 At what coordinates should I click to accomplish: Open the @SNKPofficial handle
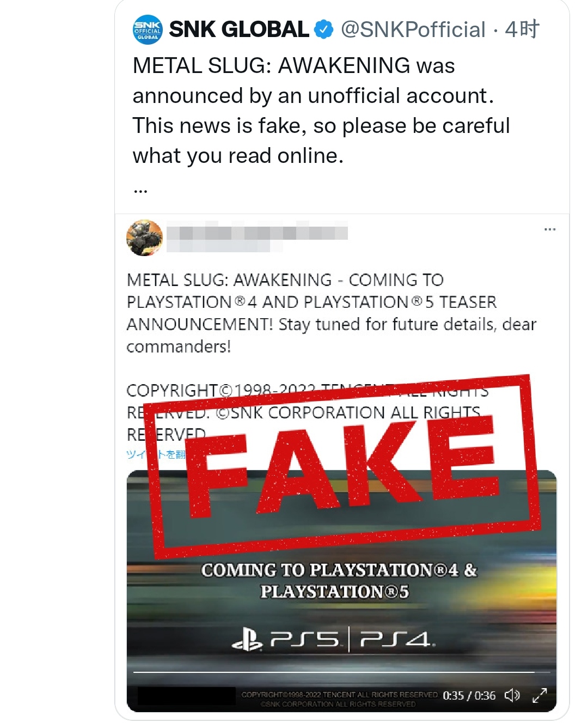(413, 29)
